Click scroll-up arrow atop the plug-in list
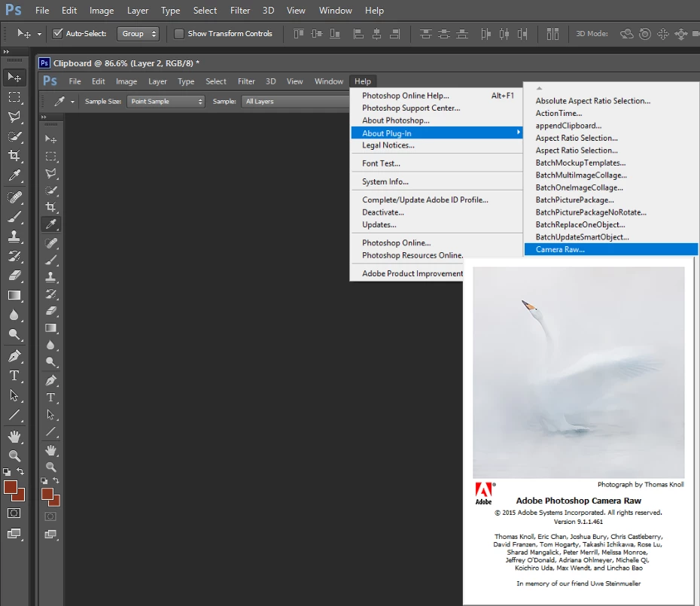 pyautogui.click(x=539, y=88)
